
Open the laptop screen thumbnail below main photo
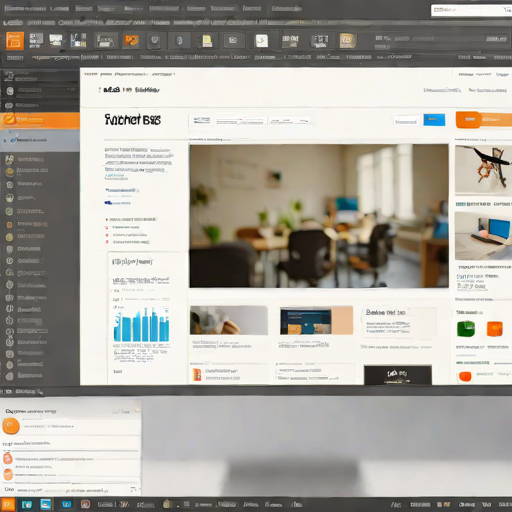[316, 321]
